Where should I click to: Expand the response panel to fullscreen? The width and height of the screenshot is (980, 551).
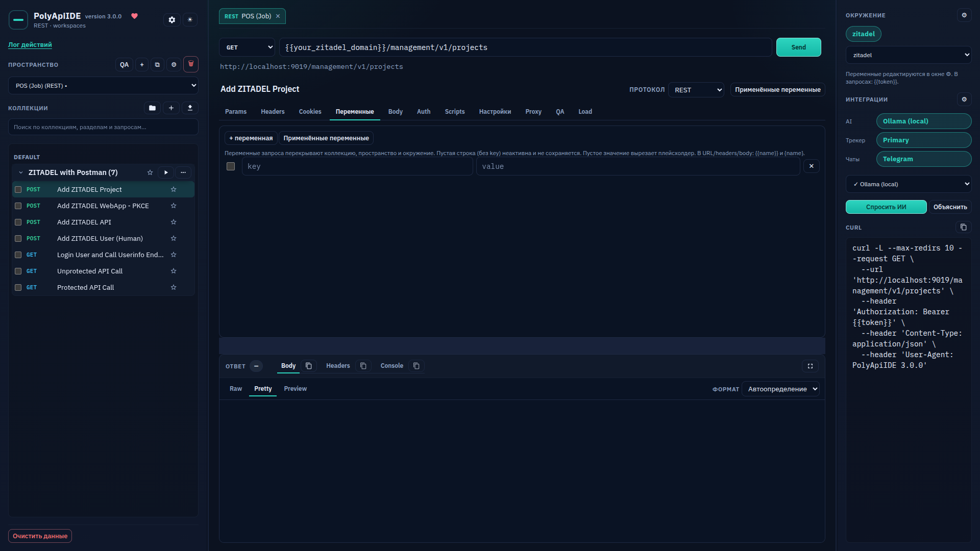click(x=810, y=366)
